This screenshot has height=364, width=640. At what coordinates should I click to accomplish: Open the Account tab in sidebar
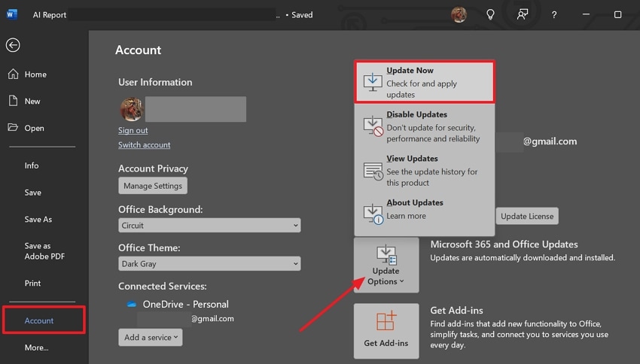click(x=44, y=320)
